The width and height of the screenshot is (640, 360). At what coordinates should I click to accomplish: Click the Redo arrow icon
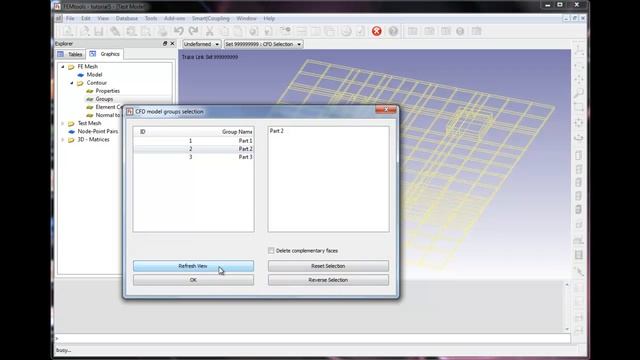[x=193, y=31]
